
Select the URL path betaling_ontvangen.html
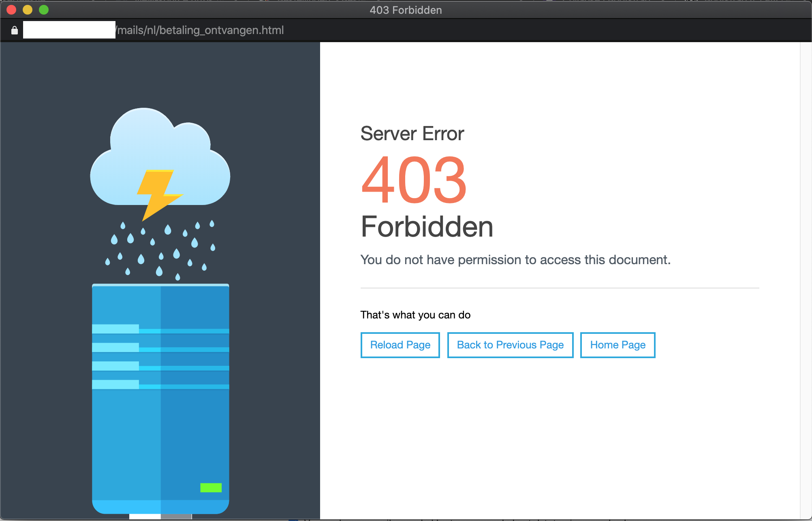[221, 30]
